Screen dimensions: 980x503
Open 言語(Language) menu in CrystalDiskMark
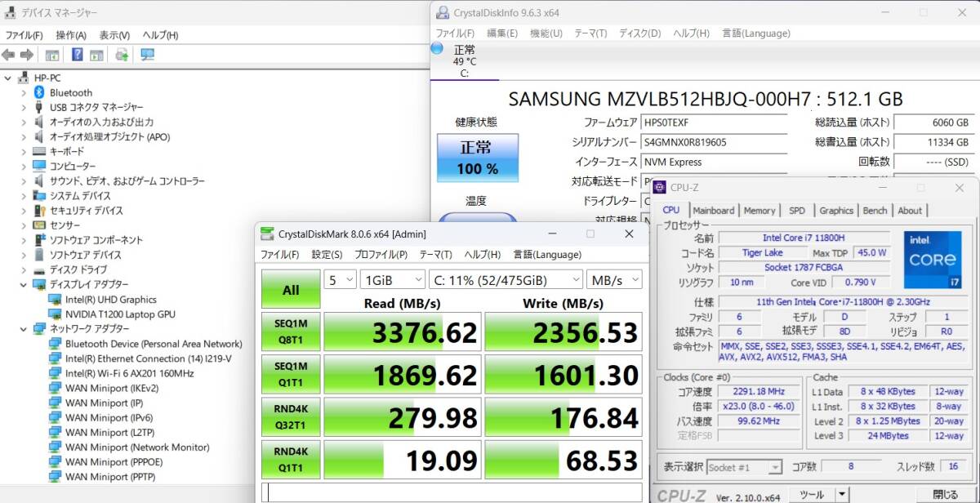tap(547, 254)
